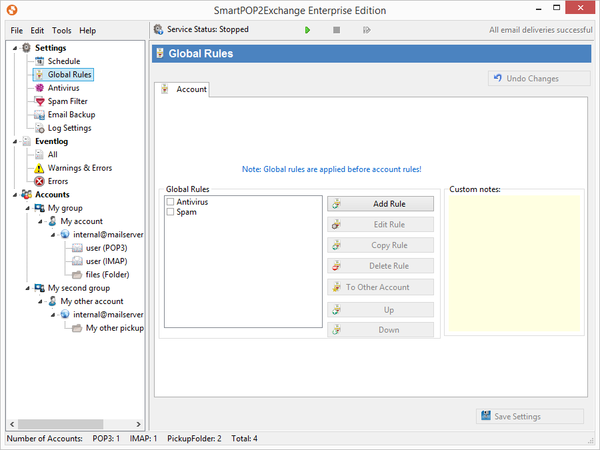
Task: Click inside the Custom notes text area
Action: coord(512,265)
